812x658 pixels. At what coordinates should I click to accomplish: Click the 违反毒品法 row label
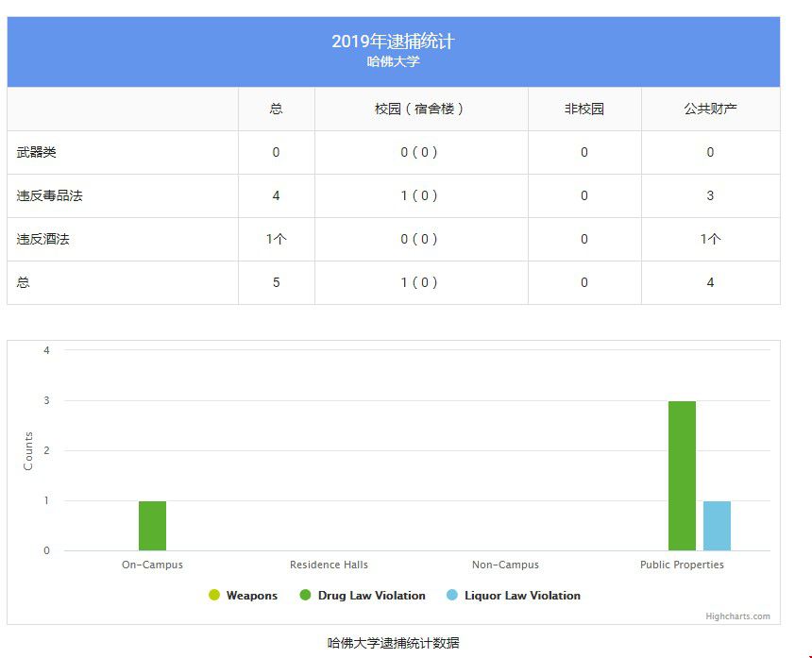pos(49,195)
